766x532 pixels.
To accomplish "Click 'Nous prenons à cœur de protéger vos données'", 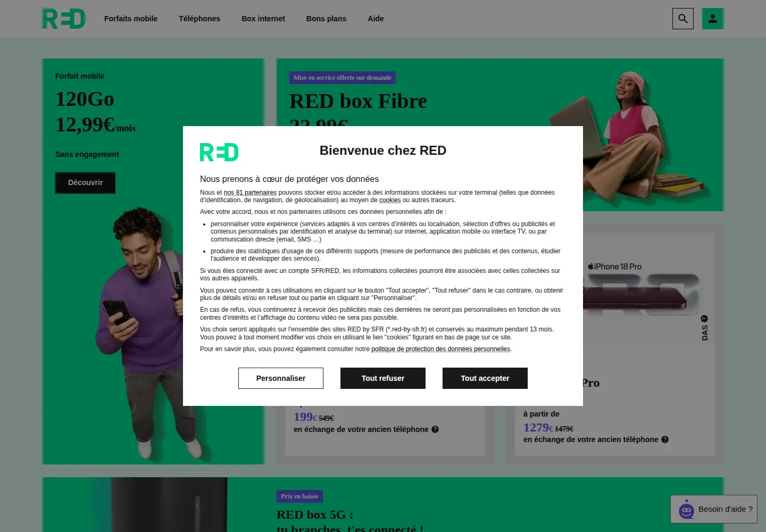I will [289, 179].
